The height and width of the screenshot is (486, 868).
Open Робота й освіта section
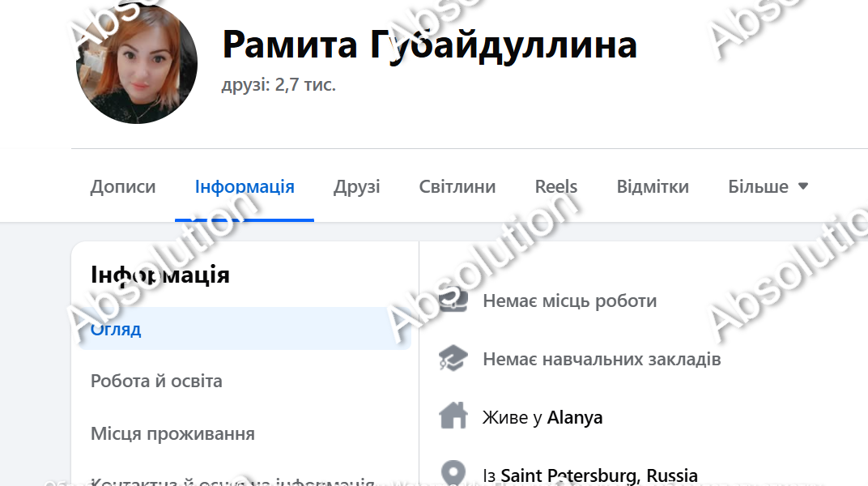(x=157, y=381)
